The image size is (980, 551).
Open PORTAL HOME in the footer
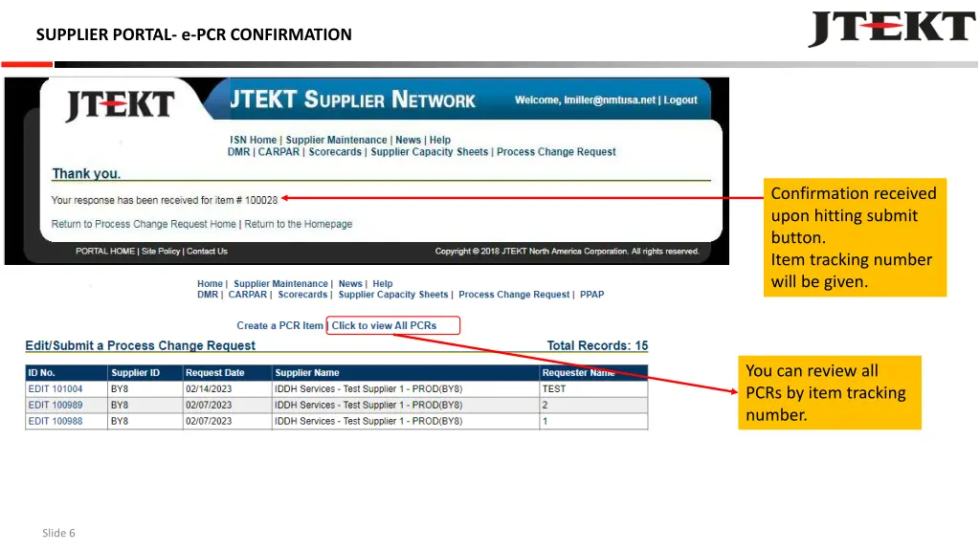pyautogui.click(x=105, y=252)
